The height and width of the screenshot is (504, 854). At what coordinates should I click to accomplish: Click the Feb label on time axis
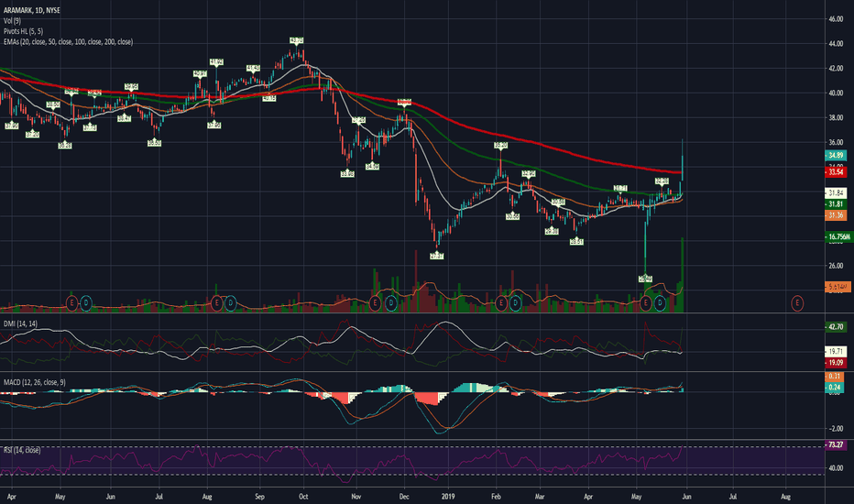coord(496,497)
